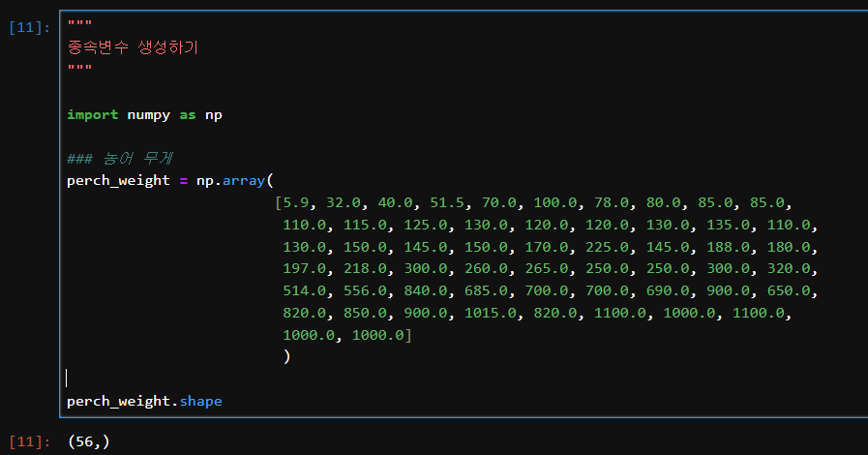
Task: Click the value 514.0 in the array
Action: [x=305, y=290]
